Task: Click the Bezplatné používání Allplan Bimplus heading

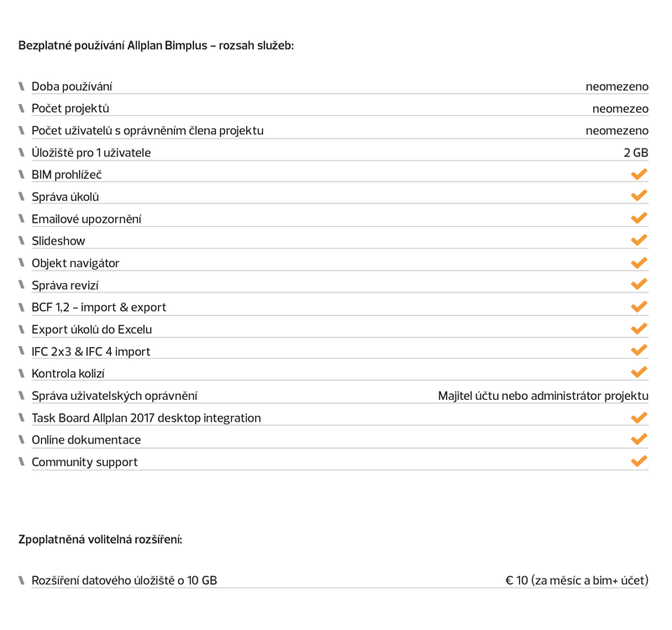Action: (x=156, y=45)
